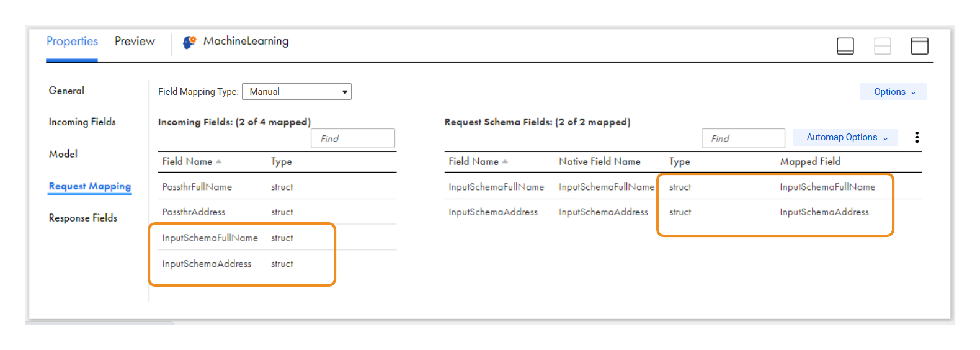Click struct type of PassthrFullName row

pyautogui.click(x=282, y=187)
